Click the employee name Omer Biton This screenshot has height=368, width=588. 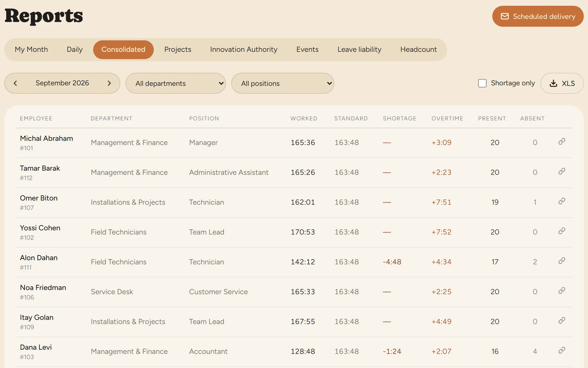click(39, 198)
